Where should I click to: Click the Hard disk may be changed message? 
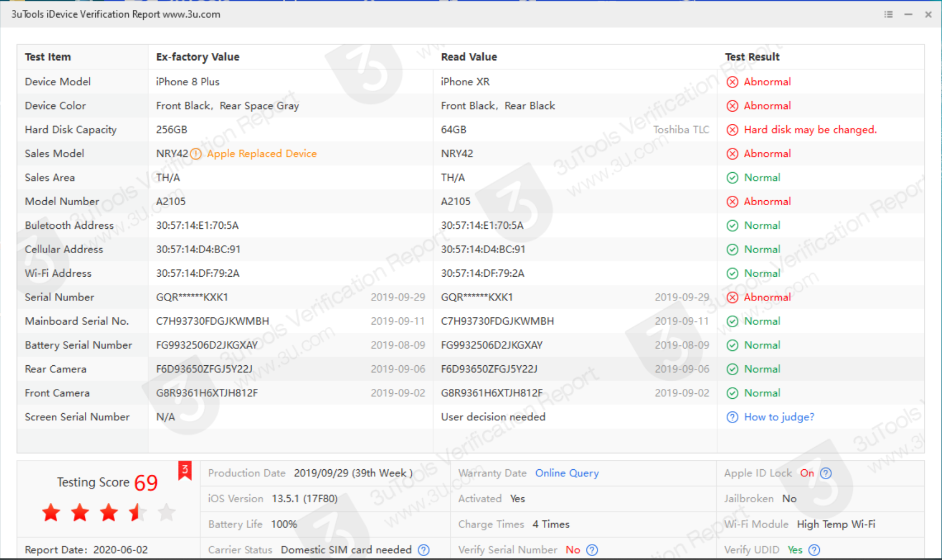(810, 130)
